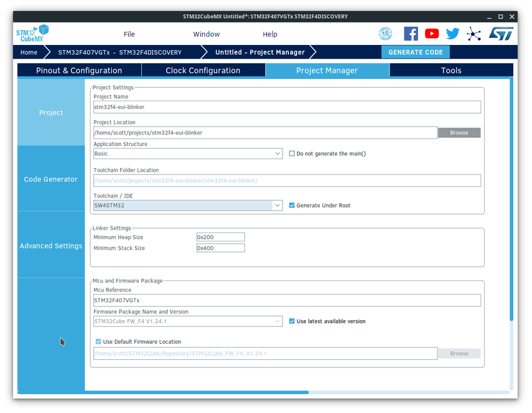Click the YouTube channel icon
This screenshot has width=532, height=413.
click(x=432, y=33)
